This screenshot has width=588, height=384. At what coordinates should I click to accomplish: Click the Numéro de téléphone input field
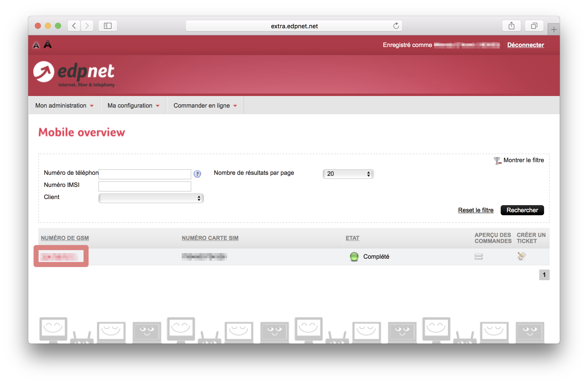pos(145,174)
